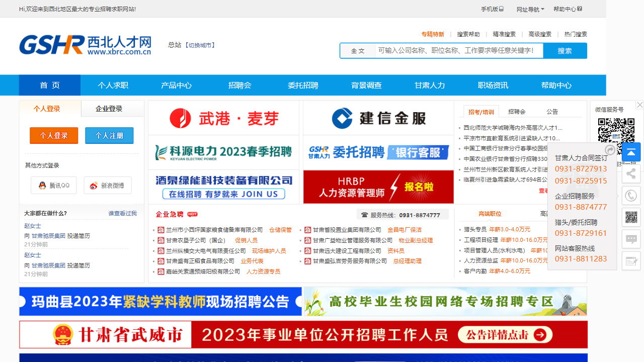The height and width of the screenshot is (362, 644).
Task: Open 招聘会 in the main navigation bar
Action: tap(240, 85)
